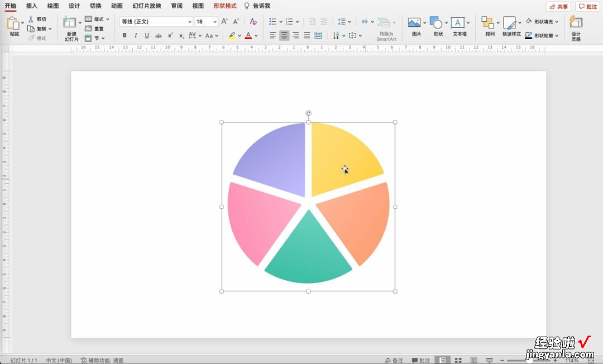Click the Paste (粘贴) clipboard icon
The width and height of the screenshot is (603, 364).
coord(13,23)
